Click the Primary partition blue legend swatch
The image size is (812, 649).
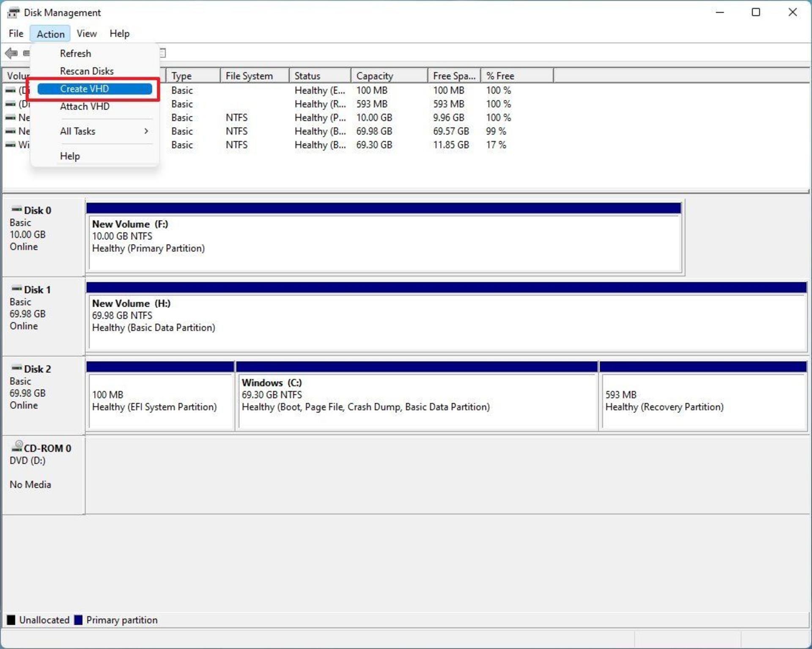[78, 620]
